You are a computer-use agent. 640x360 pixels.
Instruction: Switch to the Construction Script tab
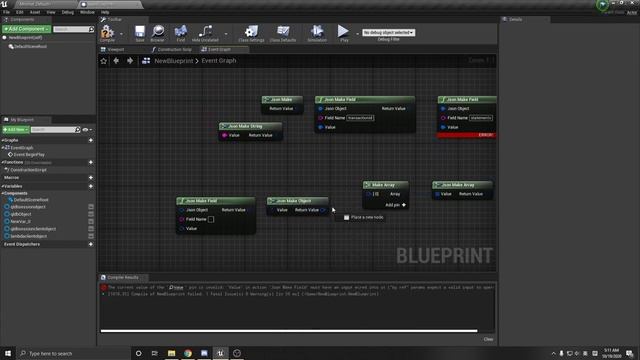coord(172,49)
